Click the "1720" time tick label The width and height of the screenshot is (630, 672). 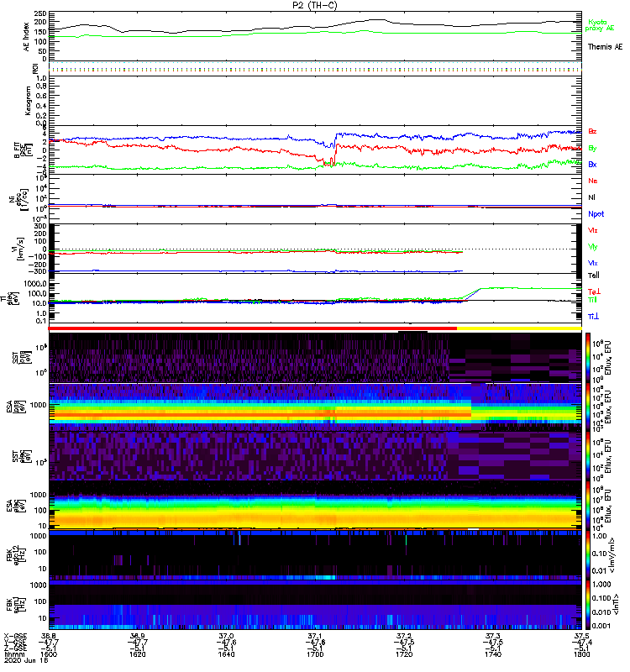[404, 654]
